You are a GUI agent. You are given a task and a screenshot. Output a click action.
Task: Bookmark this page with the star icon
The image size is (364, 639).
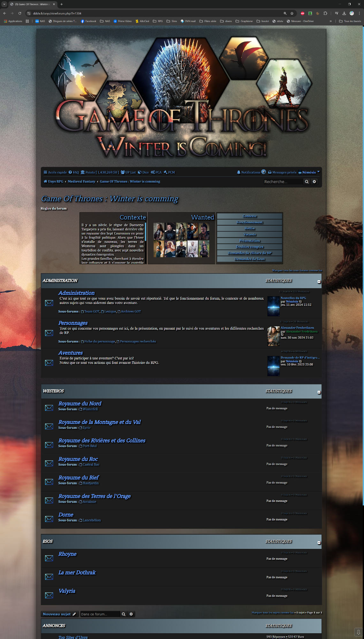(292, 13)
